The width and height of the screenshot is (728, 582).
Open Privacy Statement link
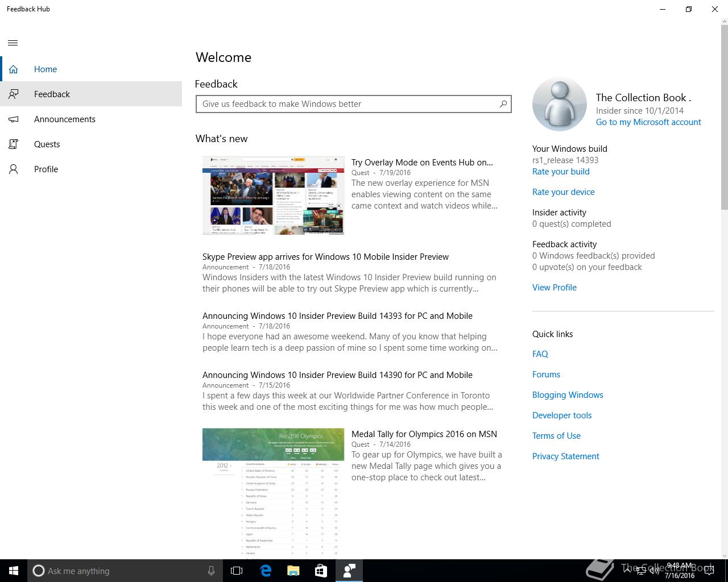(566, 456)
